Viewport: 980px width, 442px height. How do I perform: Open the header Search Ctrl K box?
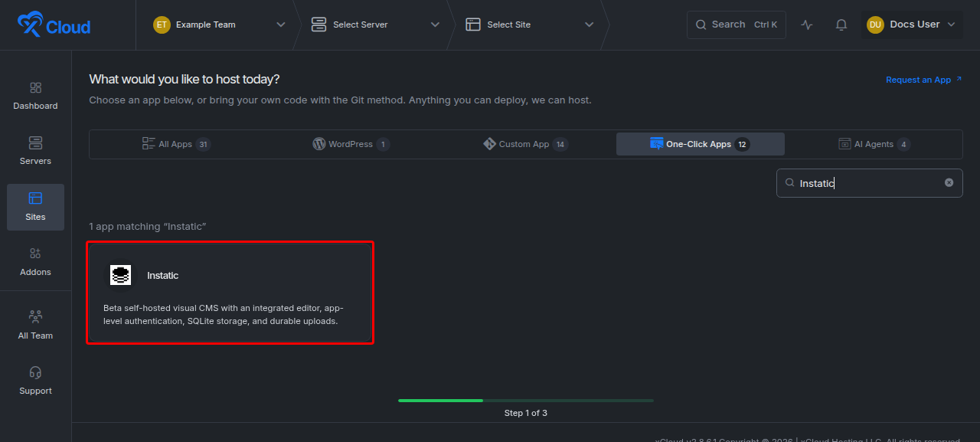tap(737, 25)
